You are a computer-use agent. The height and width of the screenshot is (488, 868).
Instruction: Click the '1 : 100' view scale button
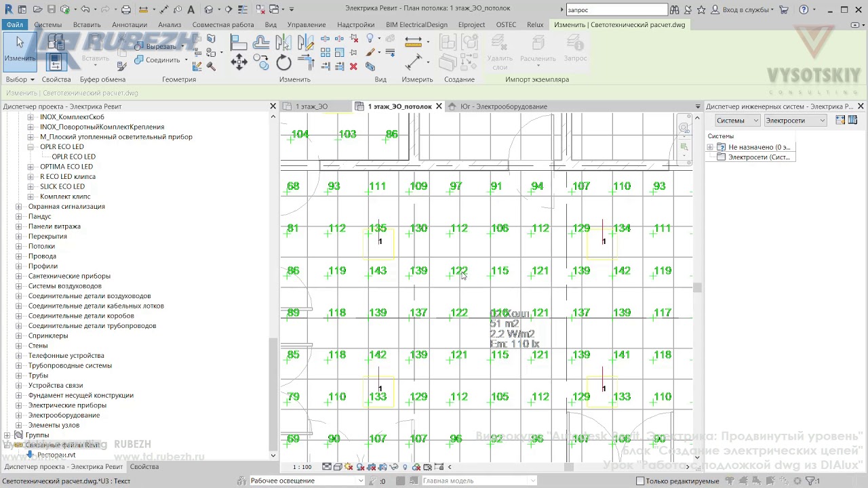tap(302, 467)
